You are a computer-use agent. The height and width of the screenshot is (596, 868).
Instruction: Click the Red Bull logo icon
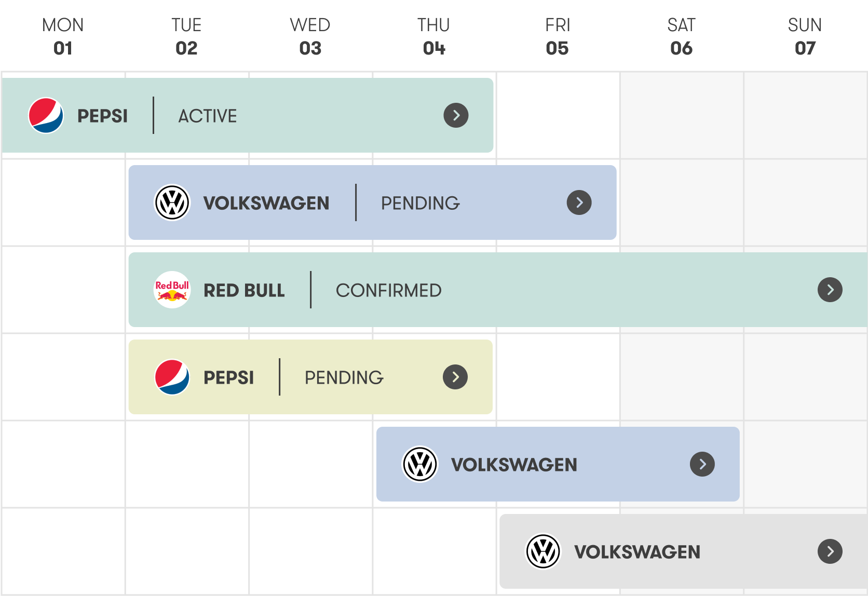[x=172, y=290]
